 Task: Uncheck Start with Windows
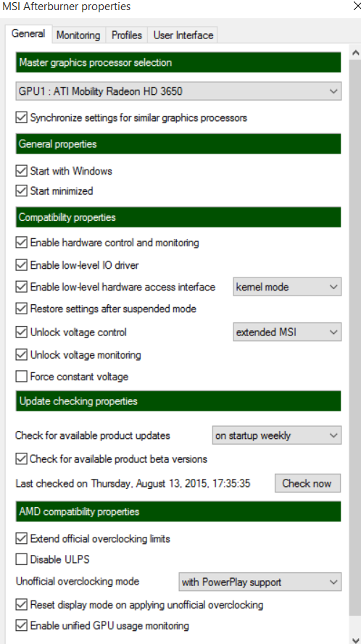tap(21, 171)
